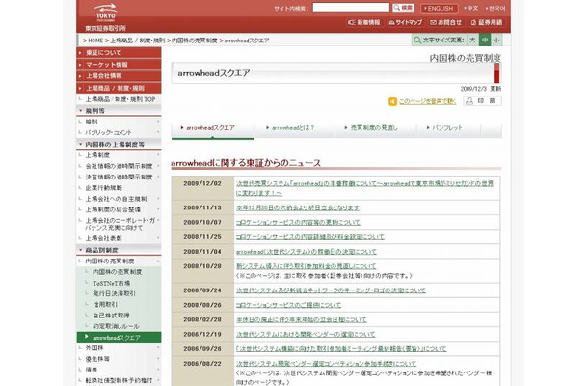Open the 2006/12/19 vendor selection link
The height and width of the screenshot is (386, 588).
[306, 334]
